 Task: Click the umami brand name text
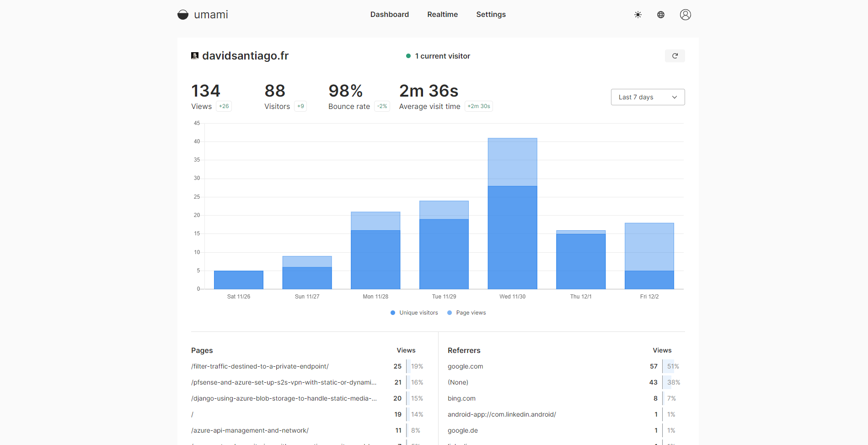click(211, 15)
